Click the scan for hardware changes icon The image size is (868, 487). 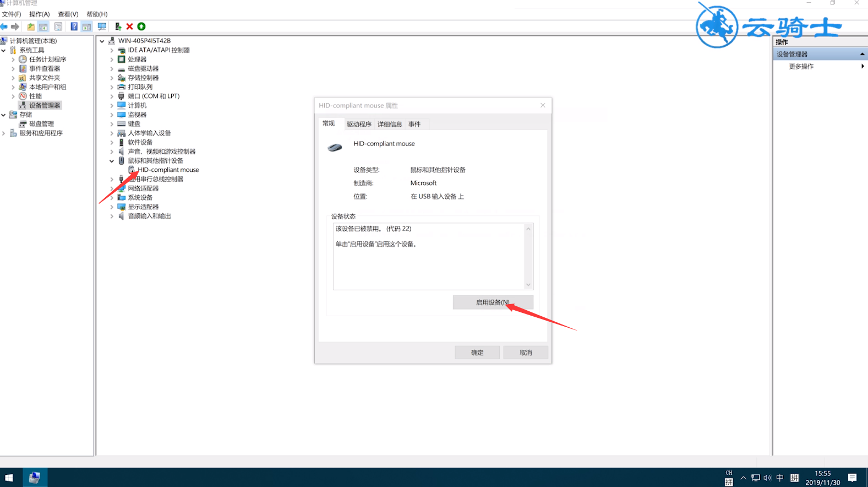click(x=102, y=26)
